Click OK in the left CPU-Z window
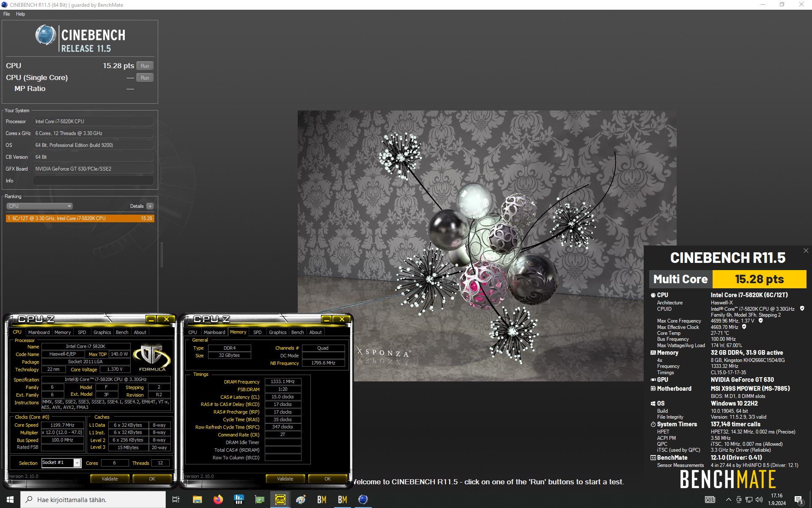Image resolution: width=812 pixels, height=508 pixels. point(152,479)
